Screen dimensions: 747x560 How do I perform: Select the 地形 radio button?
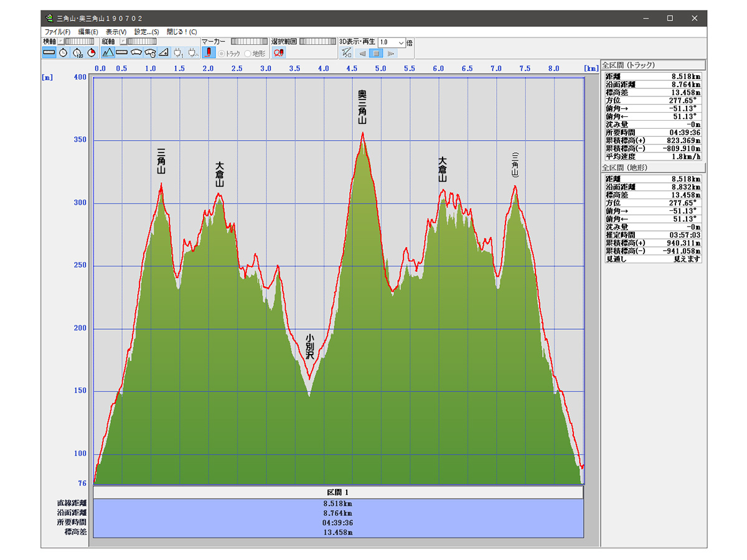point(248,54)
